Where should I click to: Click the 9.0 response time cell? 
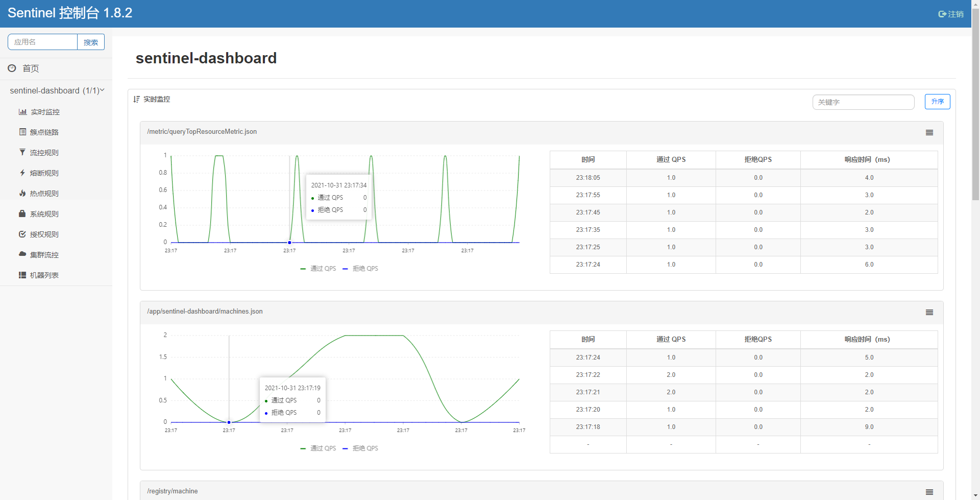pyautogui.click(x=869, y=427)
